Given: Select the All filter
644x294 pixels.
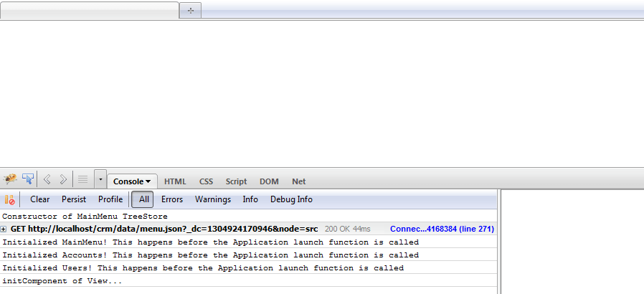Looking at the screenshot, I should pos(143,199).
